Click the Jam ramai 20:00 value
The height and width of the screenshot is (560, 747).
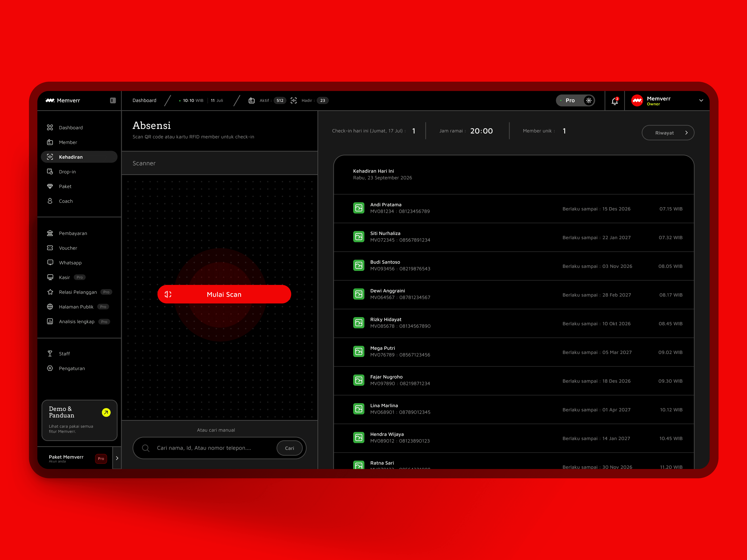click(481, 131)
